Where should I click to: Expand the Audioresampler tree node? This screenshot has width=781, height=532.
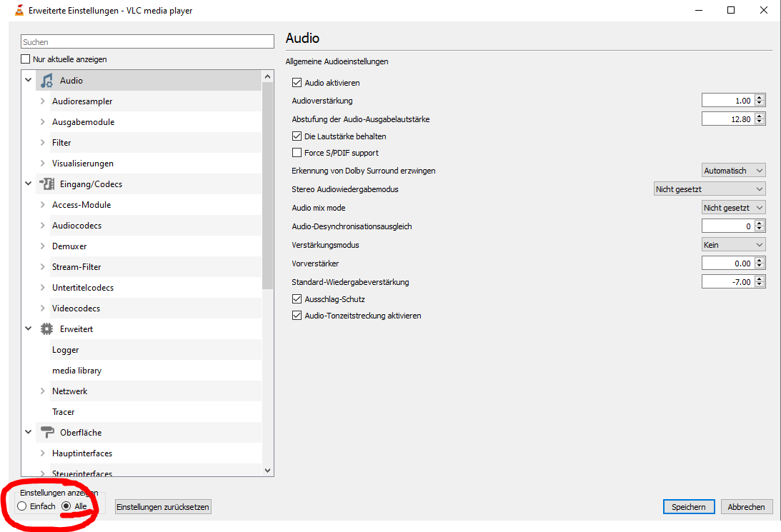(43, 101)
